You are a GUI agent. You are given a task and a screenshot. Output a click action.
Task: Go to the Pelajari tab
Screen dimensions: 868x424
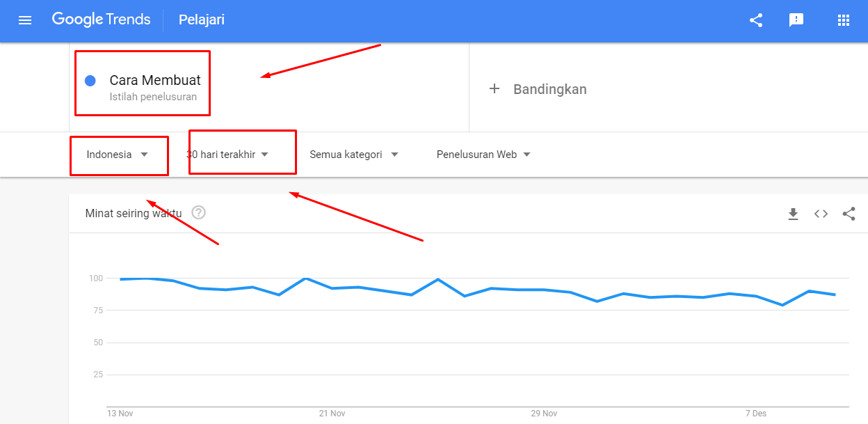pos(202,20)
